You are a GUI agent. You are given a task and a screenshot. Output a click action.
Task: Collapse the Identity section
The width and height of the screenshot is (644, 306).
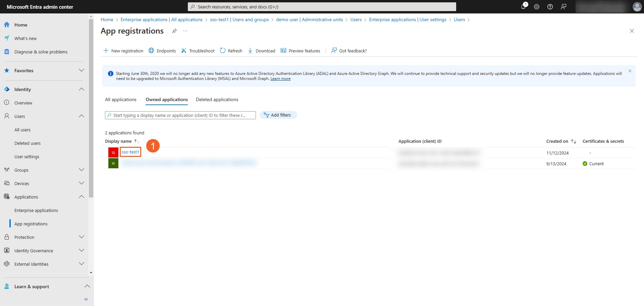tap(81, 89)
